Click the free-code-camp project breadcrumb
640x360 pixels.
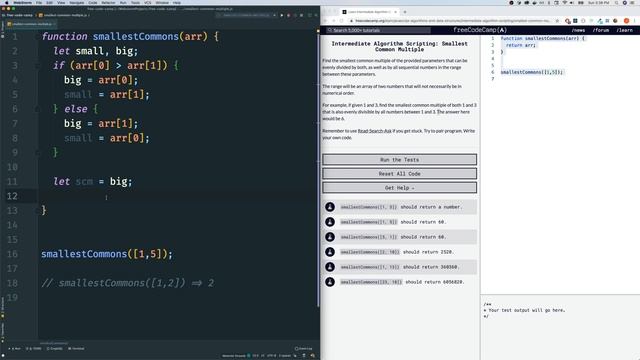pos(19,15)
